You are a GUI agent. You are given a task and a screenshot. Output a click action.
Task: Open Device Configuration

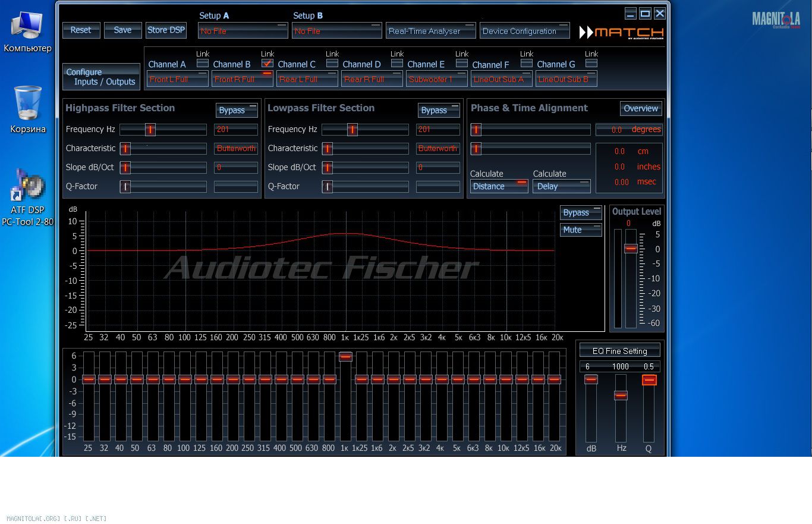[x=524, y=31]
